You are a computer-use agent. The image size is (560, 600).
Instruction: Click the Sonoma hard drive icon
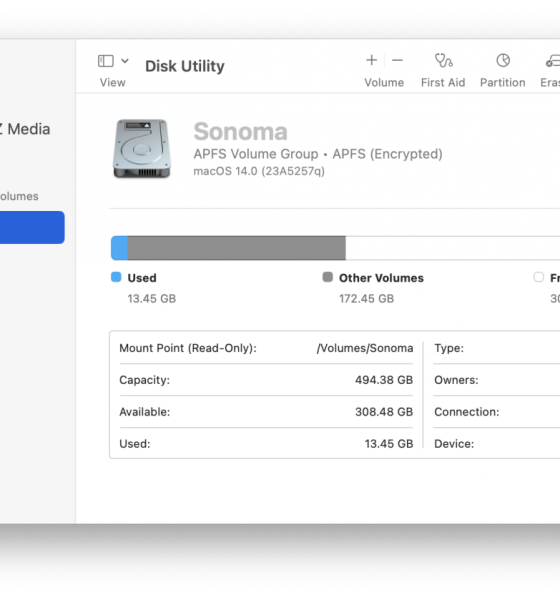point(142,148)
